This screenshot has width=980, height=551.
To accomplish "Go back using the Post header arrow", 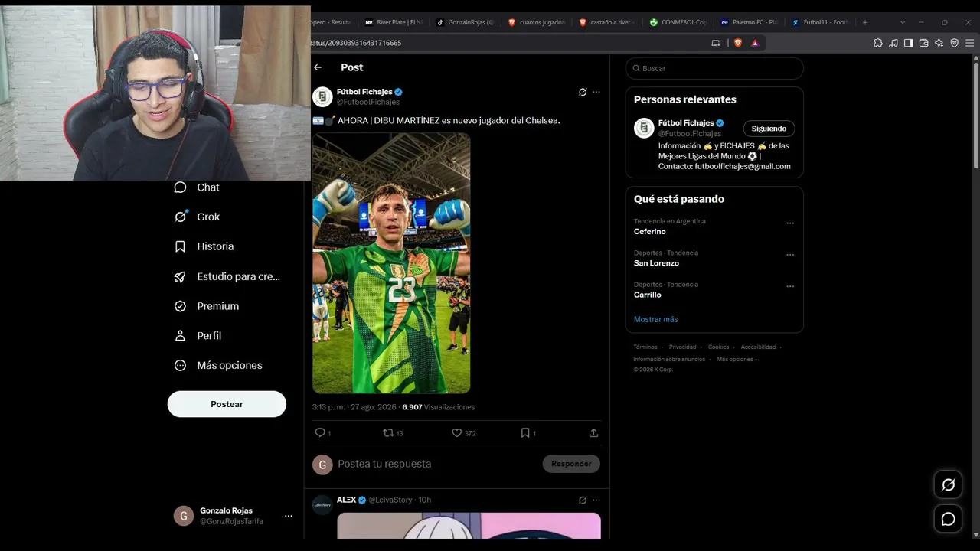I will tap(318, 67).
